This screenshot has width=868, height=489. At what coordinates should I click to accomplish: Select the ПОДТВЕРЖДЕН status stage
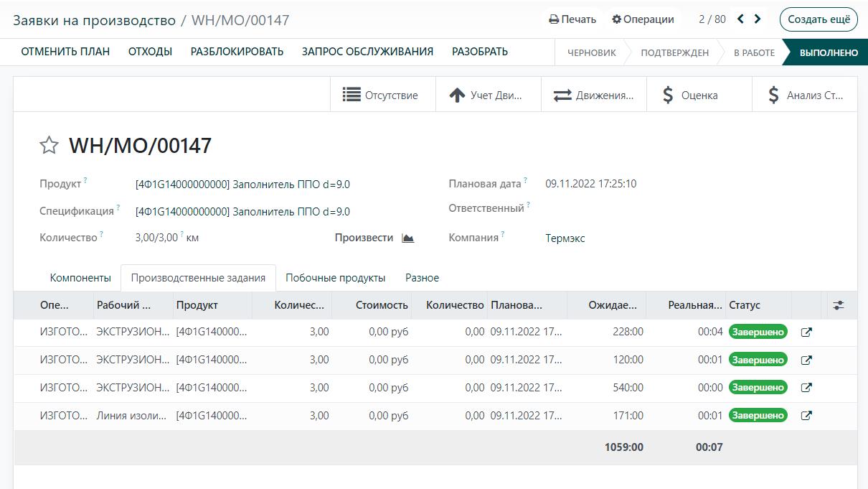[x=674, y=52]
